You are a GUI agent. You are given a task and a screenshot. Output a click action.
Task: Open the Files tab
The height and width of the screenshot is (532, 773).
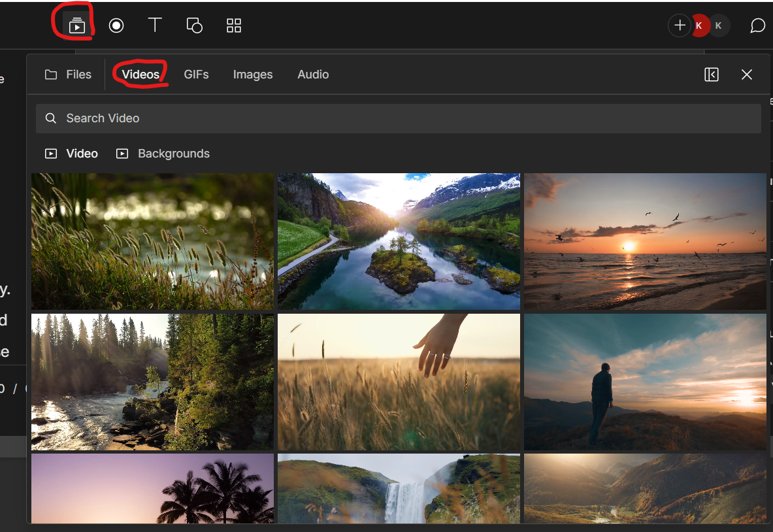point(68,75)
